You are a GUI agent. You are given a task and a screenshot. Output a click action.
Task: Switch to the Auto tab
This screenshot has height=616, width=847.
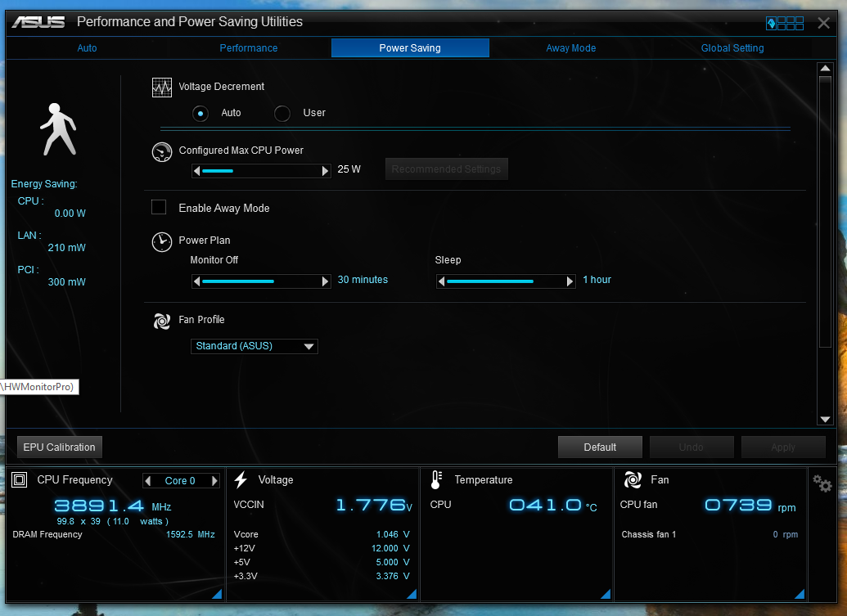tap(87, 48)
